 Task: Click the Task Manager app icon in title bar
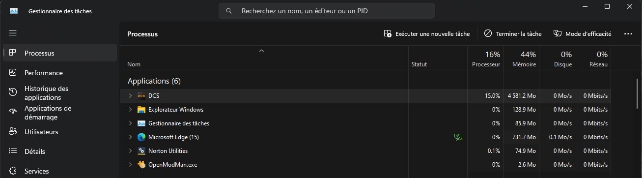(14, 11)
